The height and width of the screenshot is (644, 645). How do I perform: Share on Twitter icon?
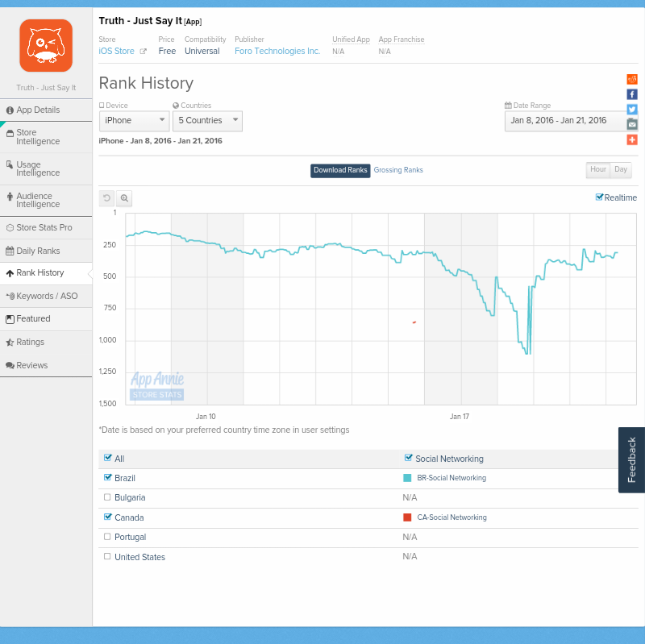[632, 109]
